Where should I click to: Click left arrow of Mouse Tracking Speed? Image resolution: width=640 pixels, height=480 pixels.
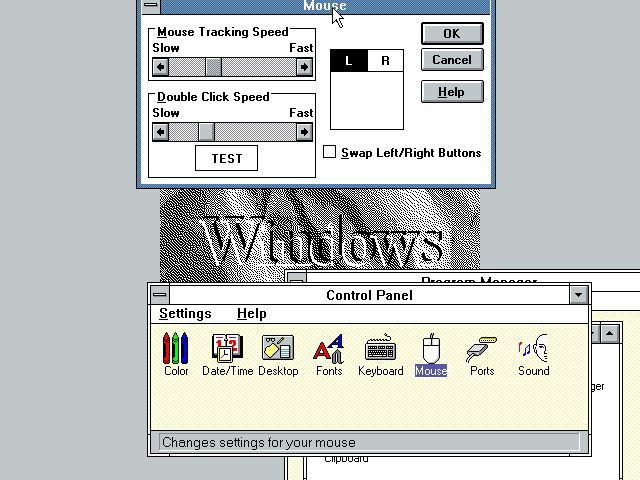(x=160, y=67)
